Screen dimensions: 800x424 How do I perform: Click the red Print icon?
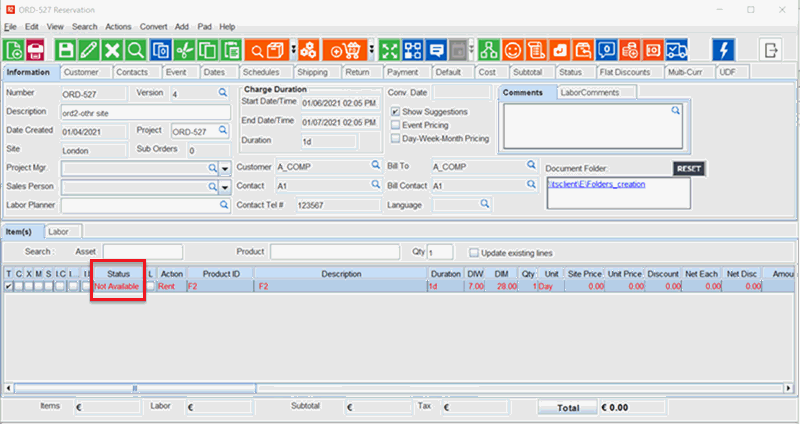36,49
